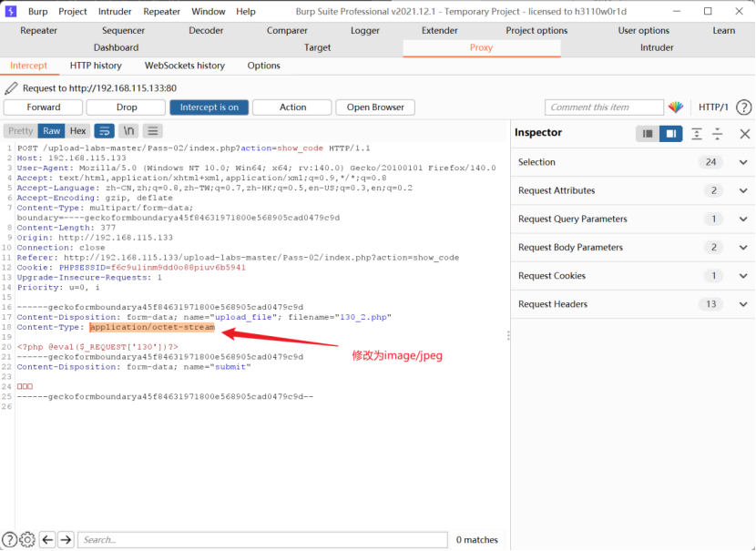
Task: Switch to the Target tab
Action: [x=317, y=47]
